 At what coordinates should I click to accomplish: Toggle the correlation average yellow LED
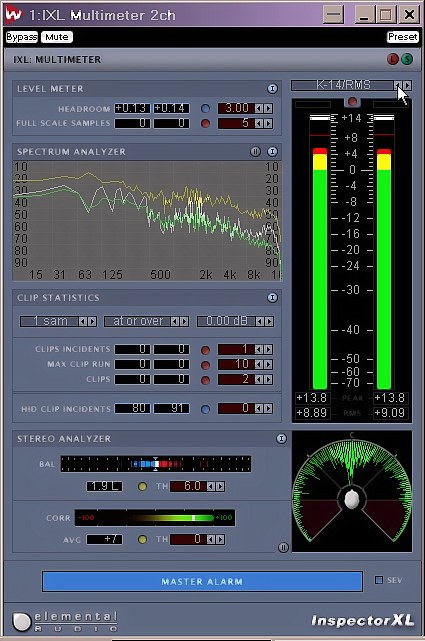tap(142, 540)
